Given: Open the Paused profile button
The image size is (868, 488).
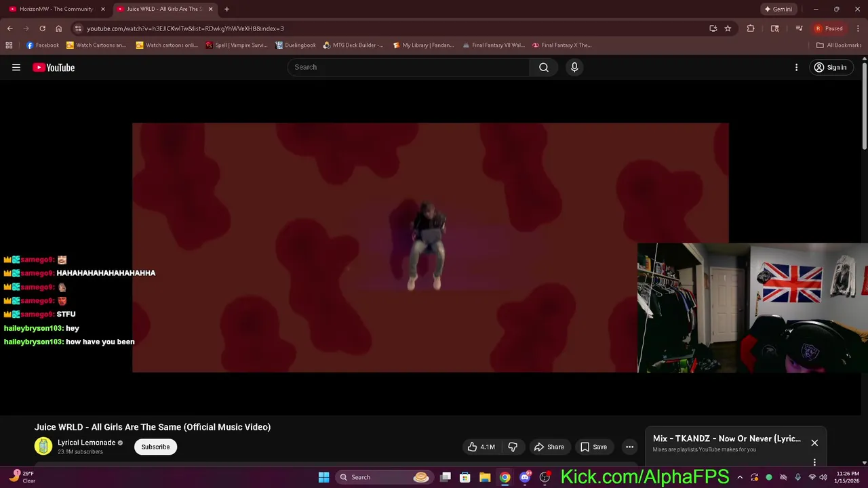Looking at the screenshot, I should [829, 28].
